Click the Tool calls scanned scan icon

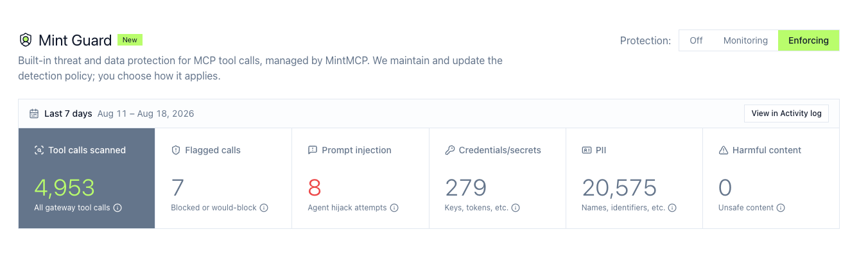39,150
